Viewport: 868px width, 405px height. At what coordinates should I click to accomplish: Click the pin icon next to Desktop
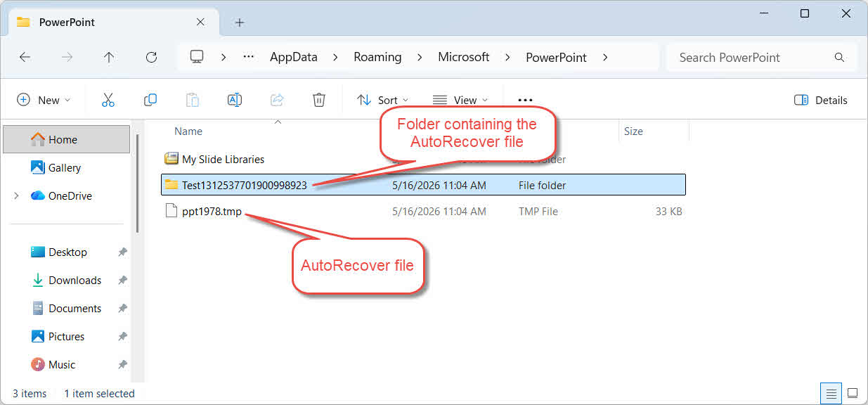tap(122, 252)
